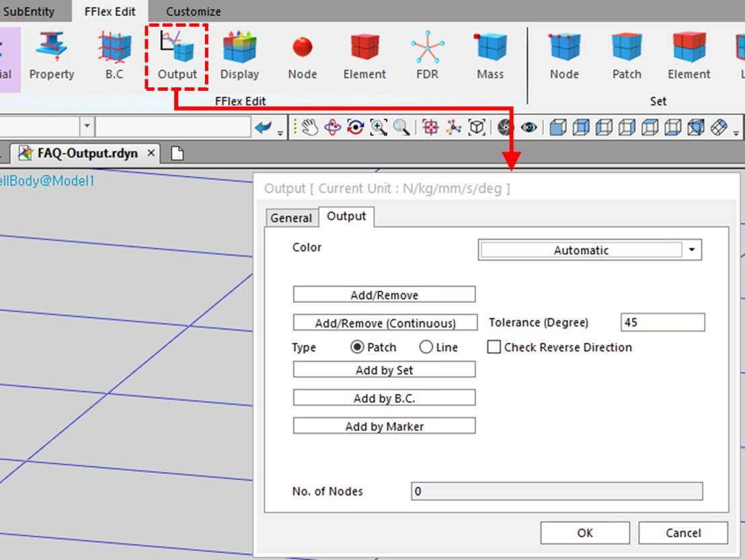Click the Add by Set button
Image resolution: width=745 pixels, height=560 pixels.
383,369
